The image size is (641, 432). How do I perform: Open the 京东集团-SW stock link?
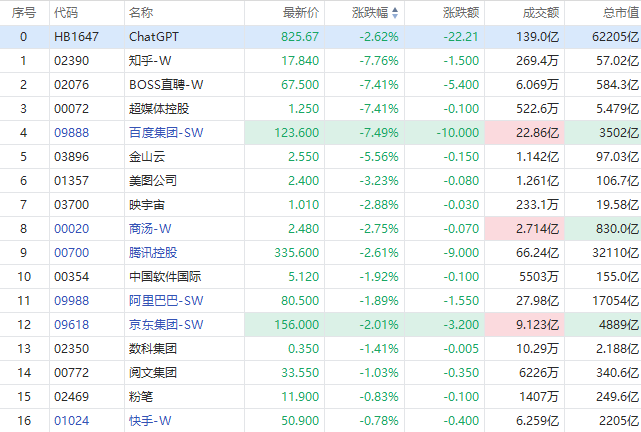(165, 324)
